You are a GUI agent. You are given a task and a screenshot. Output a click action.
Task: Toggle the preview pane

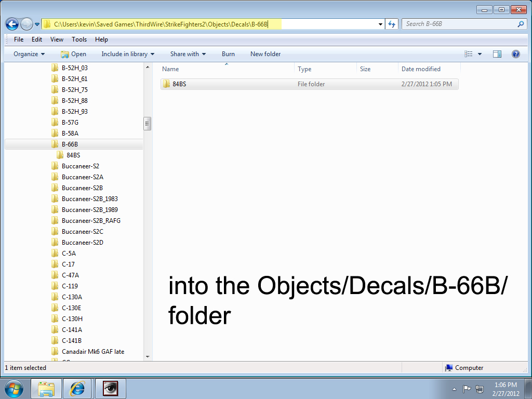[497, 54]
